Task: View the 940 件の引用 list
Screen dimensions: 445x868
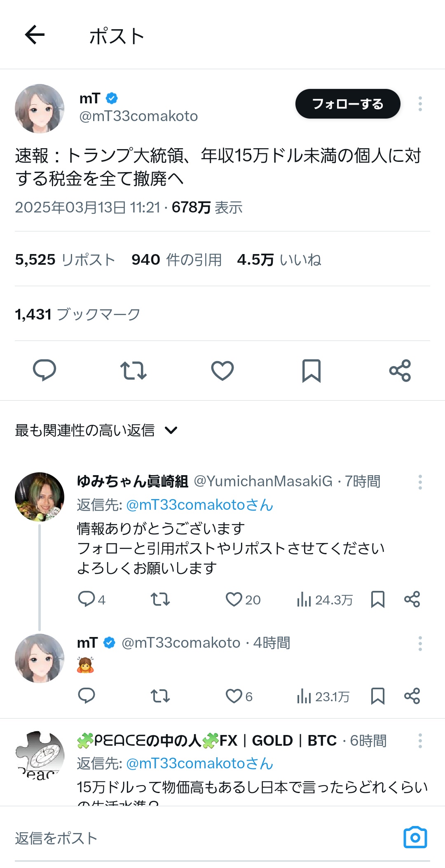Action: coord(176,260)
